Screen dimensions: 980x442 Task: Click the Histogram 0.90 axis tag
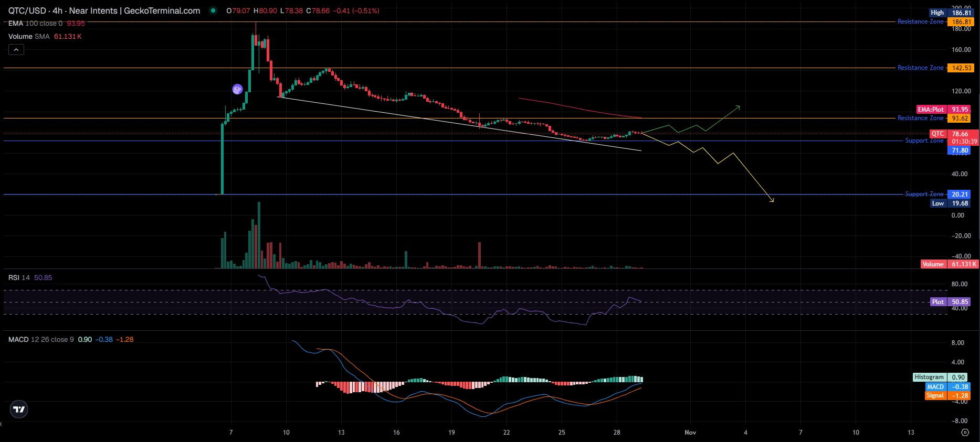click(x=941, y=377)
